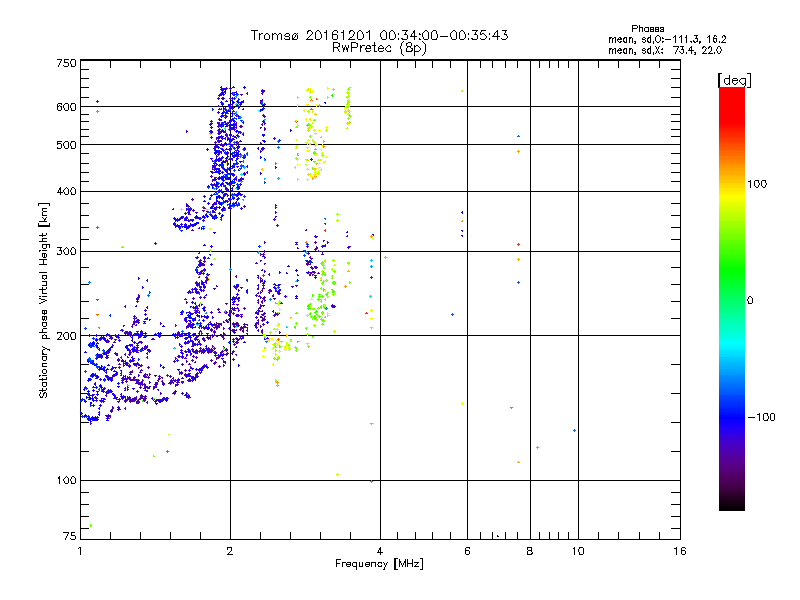Click the colorbar '100' tick label
Image resolution: width=800 pixels, height=600 pixels.
click(x=757, y=184)
